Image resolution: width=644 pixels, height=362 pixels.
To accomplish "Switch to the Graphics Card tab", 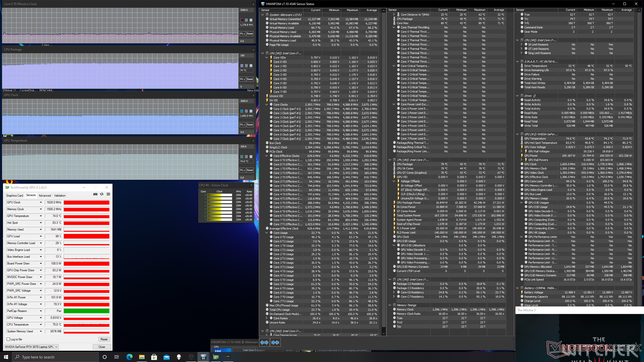I will tap(14, 195).
